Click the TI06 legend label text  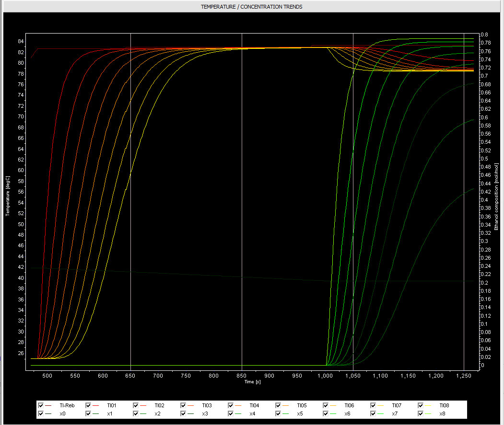[x=350, y=405]
